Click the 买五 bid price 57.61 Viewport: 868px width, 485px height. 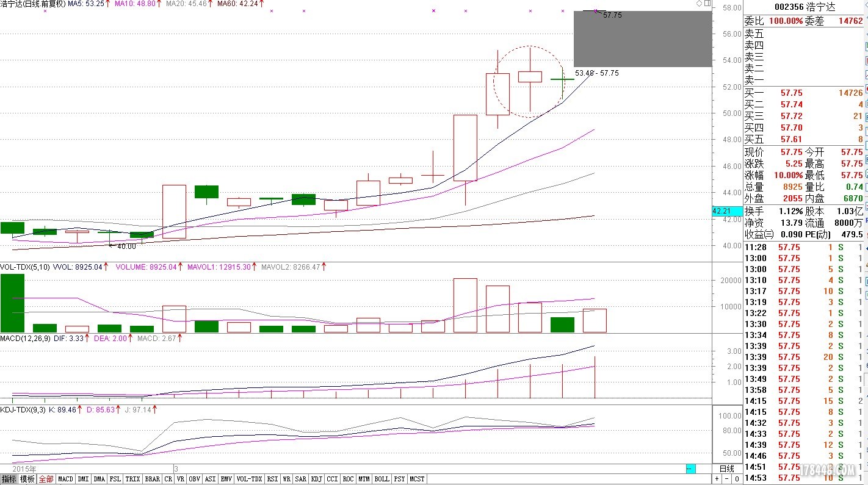(792, 139)
